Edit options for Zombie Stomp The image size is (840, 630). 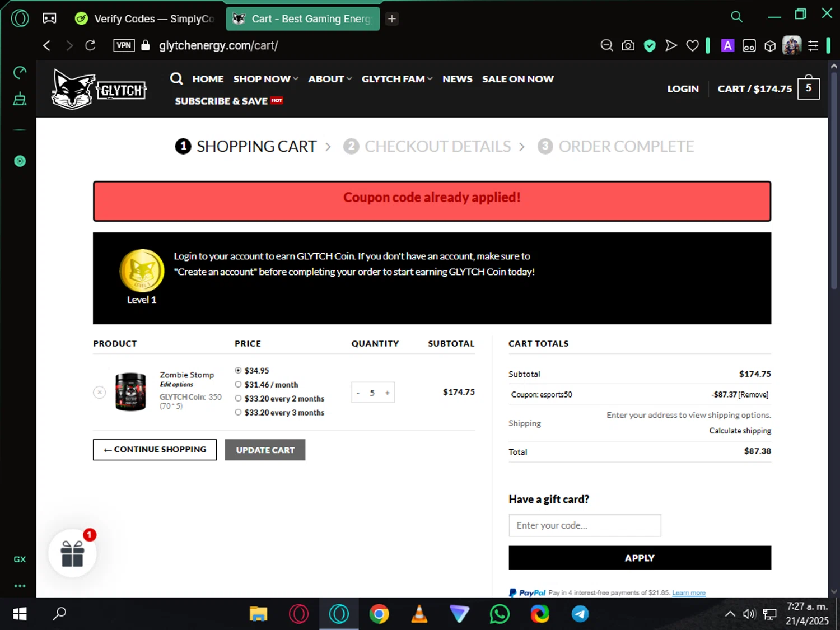point(176,385)
